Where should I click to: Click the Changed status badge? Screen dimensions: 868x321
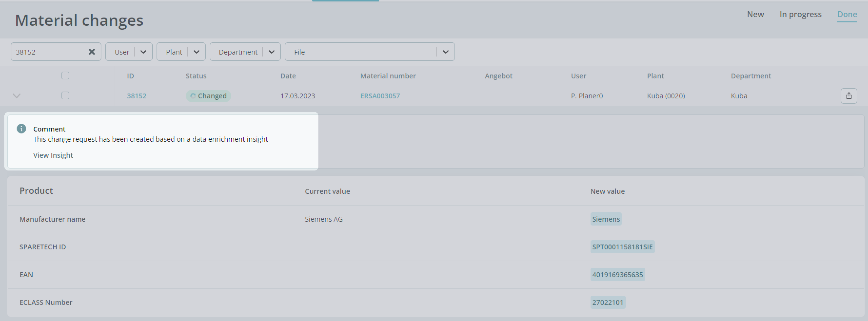208,96
